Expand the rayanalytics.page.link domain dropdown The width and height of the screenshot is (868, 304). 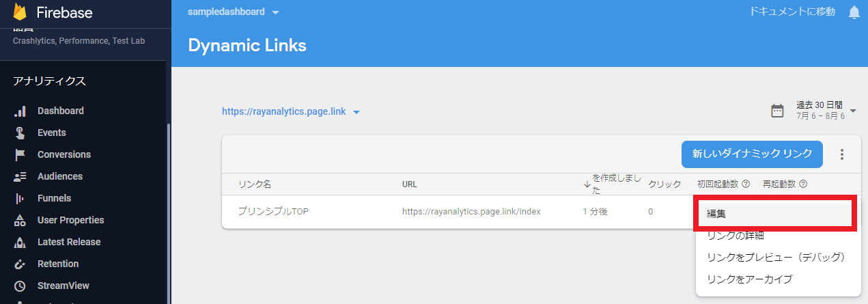(356, 112)
